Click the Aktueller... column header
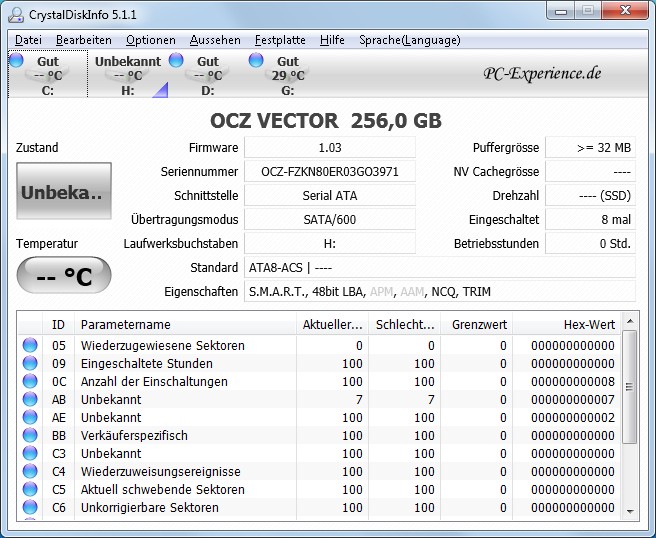The width and height of the screenshot is (656, 538). click(332, 324)
